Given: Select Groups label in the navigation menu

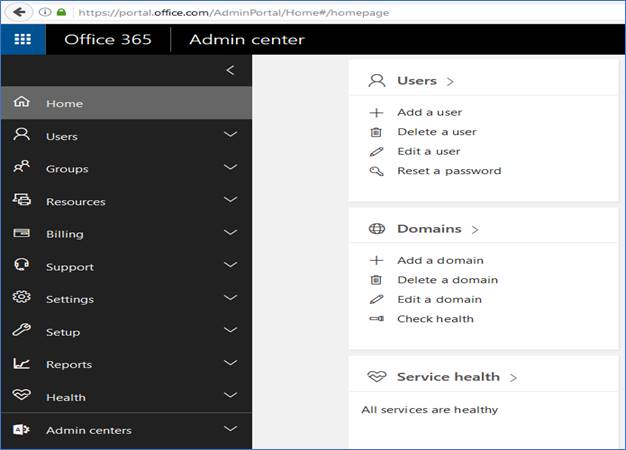Looking at the screenshot, I should pyautogui.click(x=67, y=169).
